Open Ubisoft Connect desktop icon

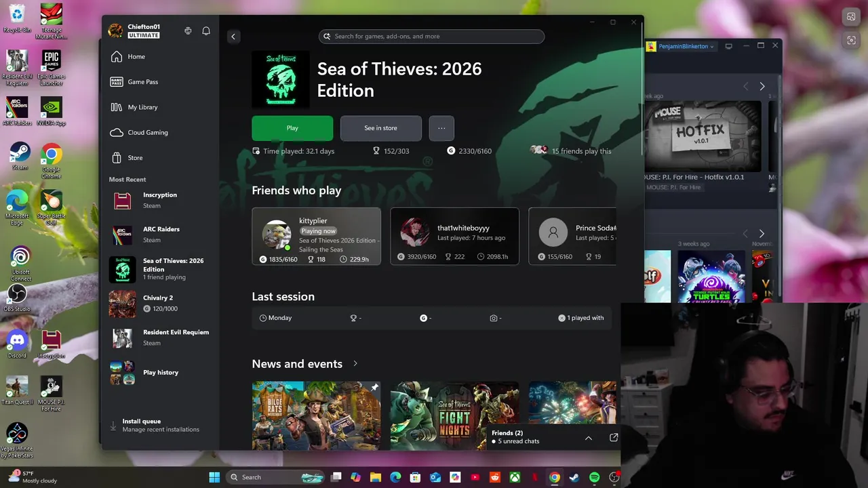(20, 264)
